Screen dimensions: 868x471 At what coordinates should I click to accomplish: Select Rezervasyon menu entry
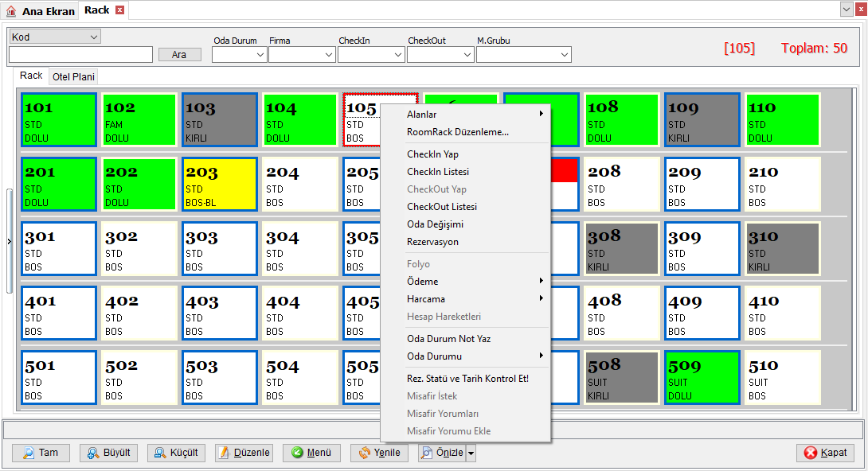click(x=466, y=242)
